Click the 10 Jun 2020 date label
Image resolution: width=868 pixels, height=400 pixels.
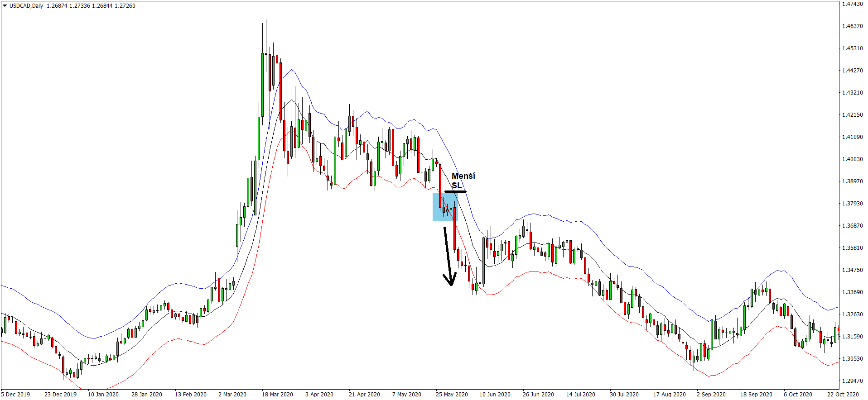point(495,395)
